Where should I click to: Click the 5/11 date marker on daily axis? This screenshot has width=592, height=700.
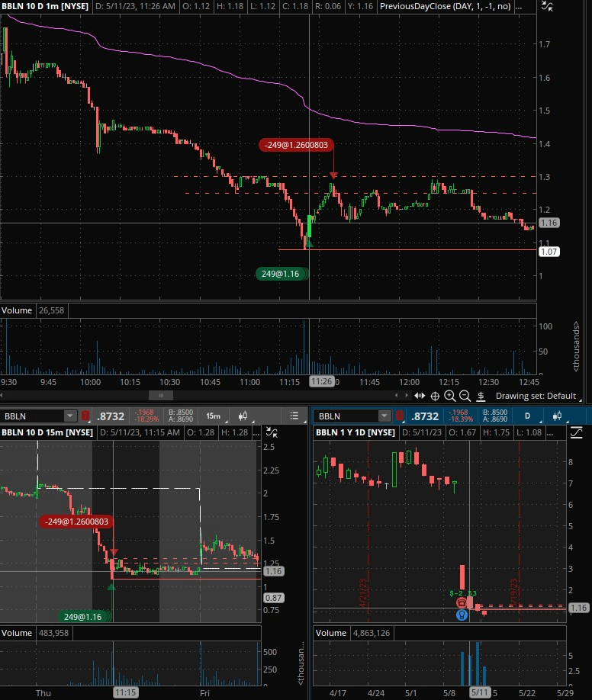(480, 692)
